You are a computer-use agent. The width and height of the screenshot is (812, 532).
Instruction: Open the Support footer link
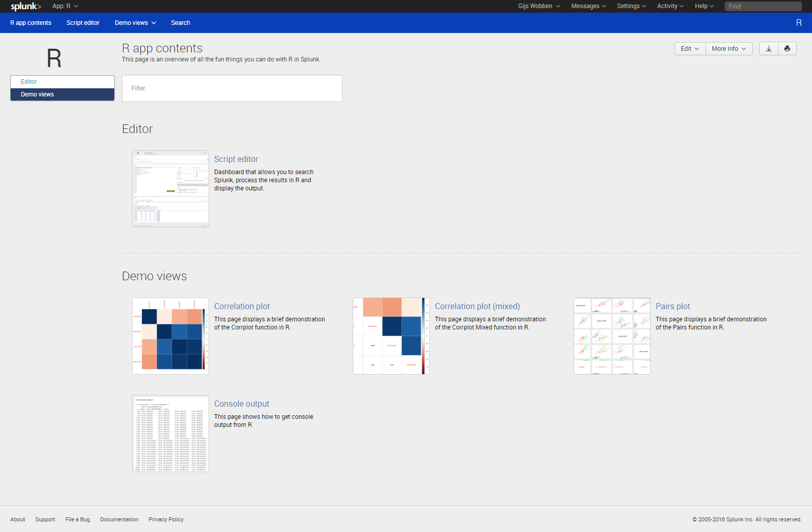pyautogui.click(x=45, y=519)
